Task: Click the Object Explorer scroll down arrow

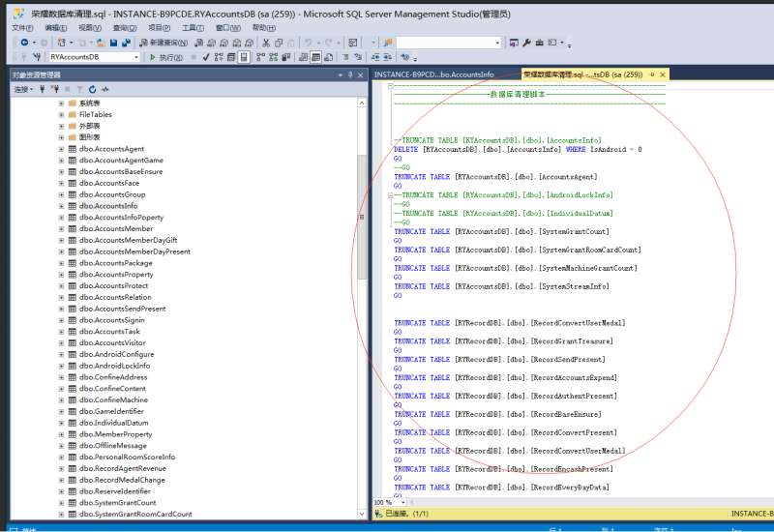Action: 362,514
